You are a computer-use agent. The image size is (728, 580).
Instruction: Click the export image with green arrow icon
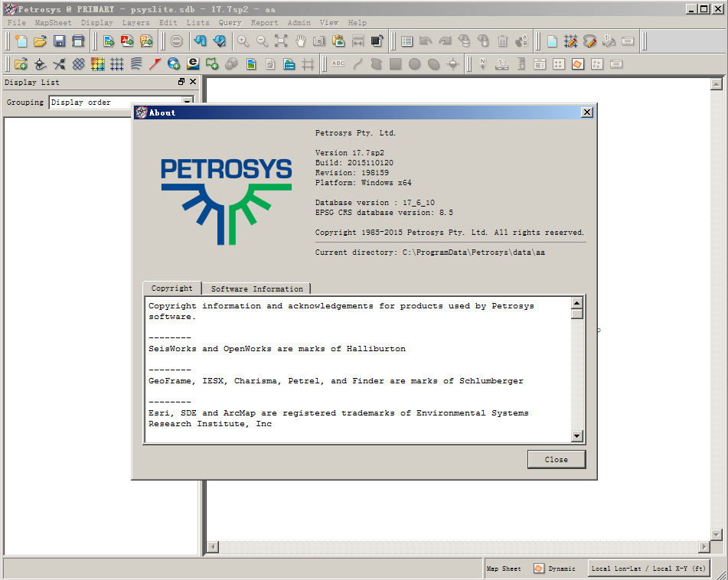pyautogui.click(x=108, y=41)
